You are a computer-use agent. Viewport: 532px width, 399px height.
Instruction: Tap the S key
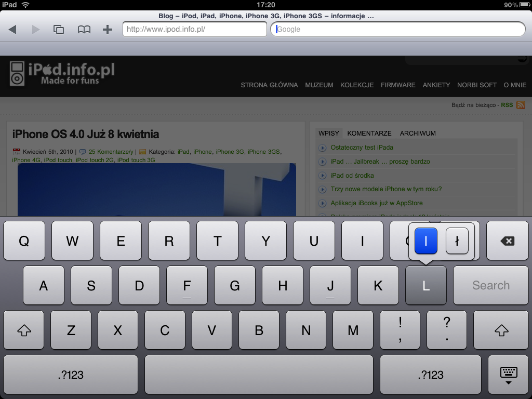[x=91, y=285]
